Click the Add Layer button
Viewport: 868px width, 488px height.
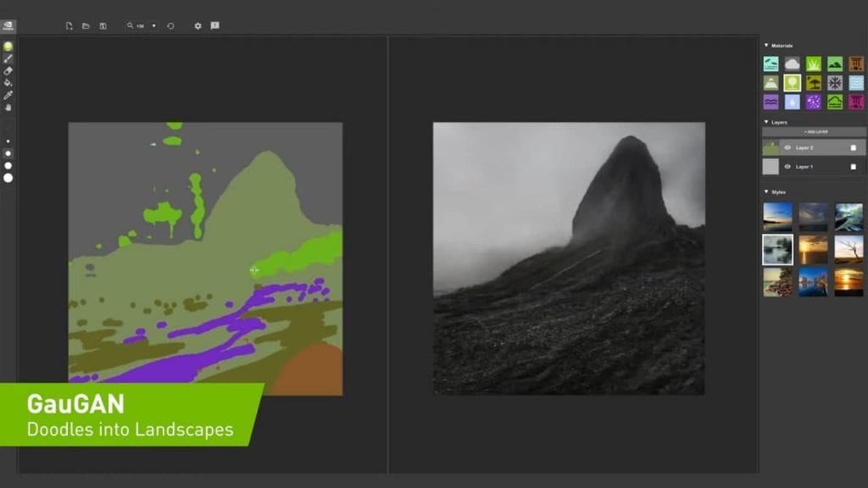point(814,132)
